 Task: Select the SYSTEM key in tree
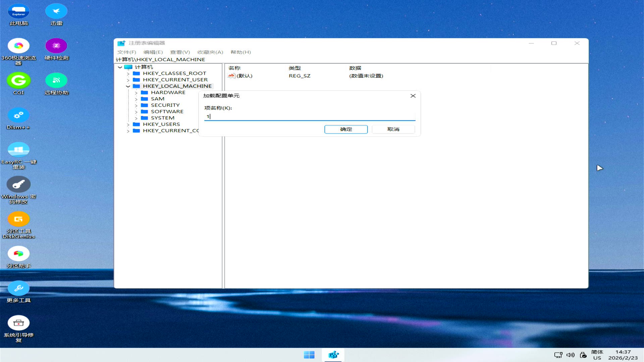(x=162, y=118)
